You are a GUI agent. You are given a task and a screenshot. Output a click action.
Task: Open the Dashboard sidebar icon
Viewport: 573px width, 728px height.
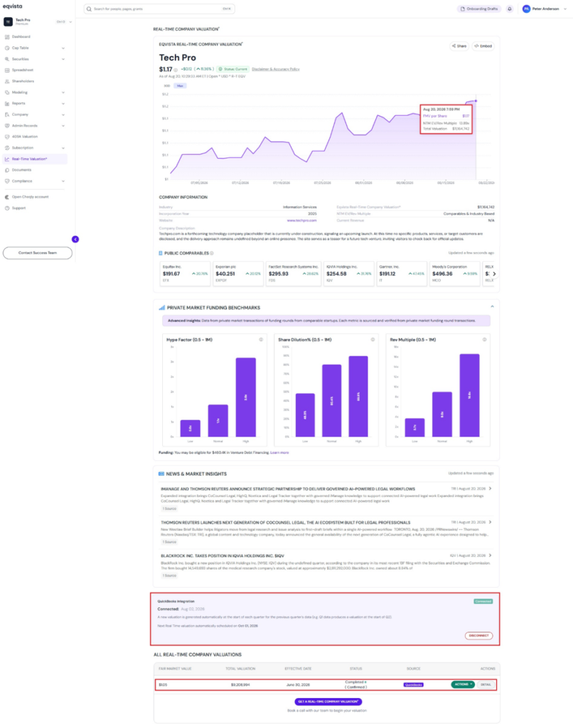tap(7, 37)
